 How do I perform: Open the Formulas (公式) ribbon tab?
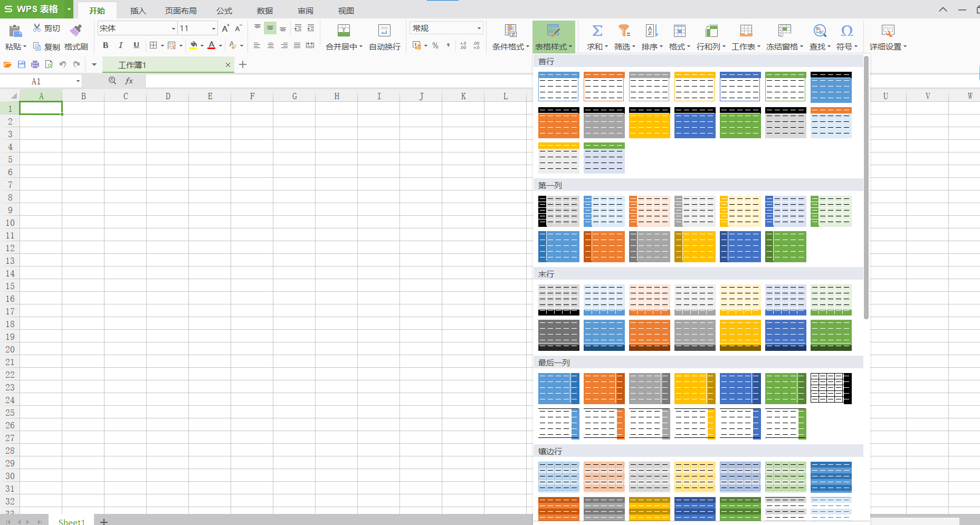224,11
